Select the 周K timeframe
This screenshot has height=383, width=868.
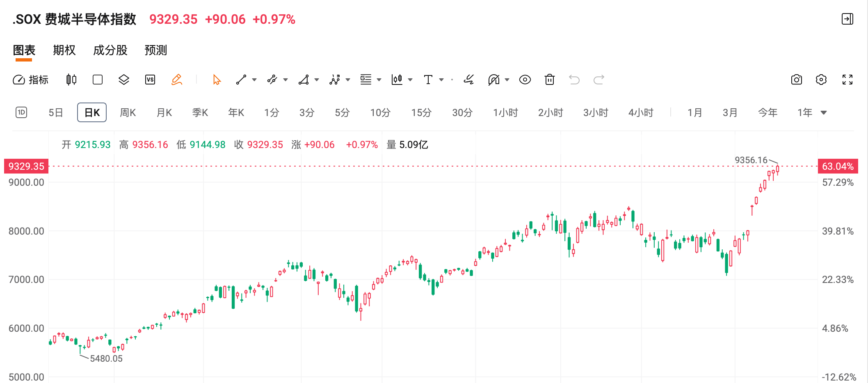coord(128,113)
